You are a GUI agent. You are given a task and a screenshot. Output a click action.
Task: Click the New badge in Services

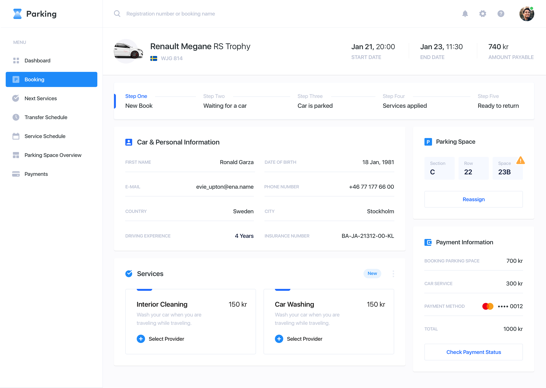(x=372, y=273)
